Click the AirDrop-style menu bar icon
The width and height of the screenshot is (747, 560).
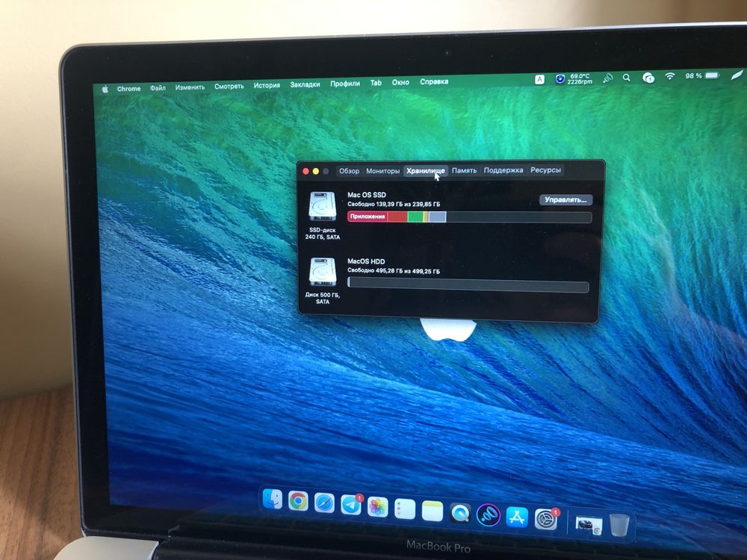pyautogui.click(x=608, y=78)
